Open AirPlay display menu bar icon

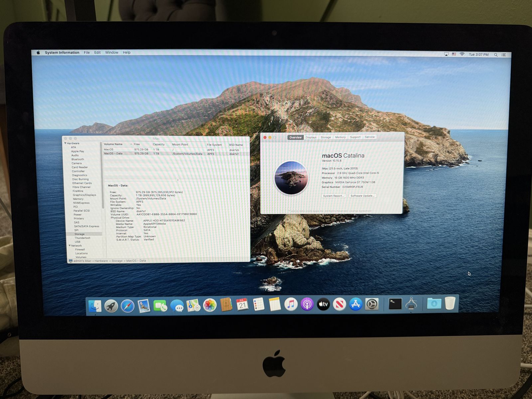[446, 54]
